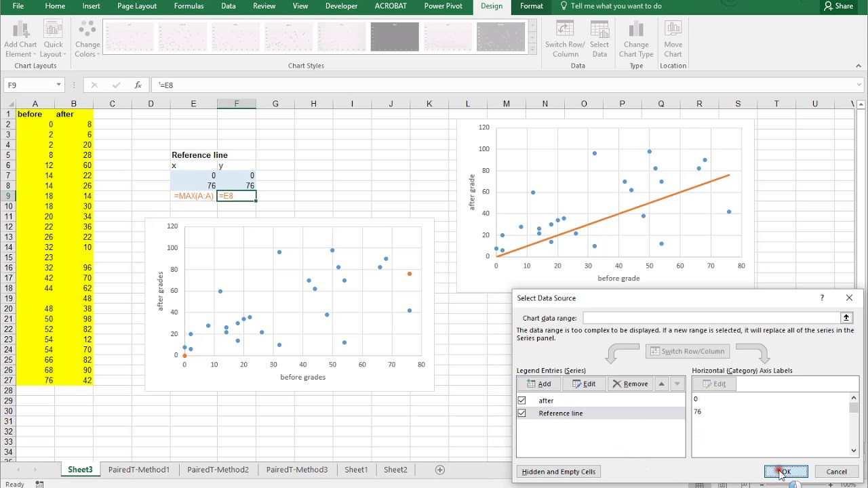
Task: Open Add Chart Element menu
Action: tap(20, 39)
